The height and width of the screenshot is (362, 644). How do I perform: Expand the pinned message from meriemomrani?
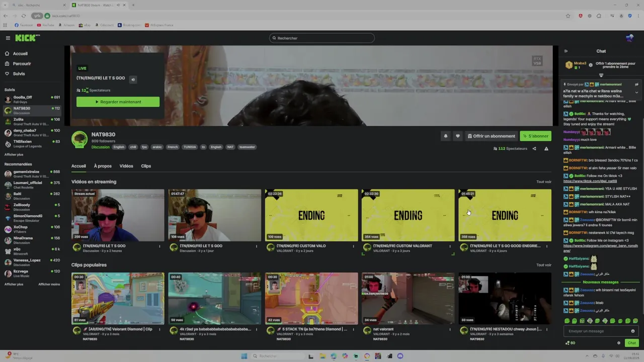[x=636, y=93]
